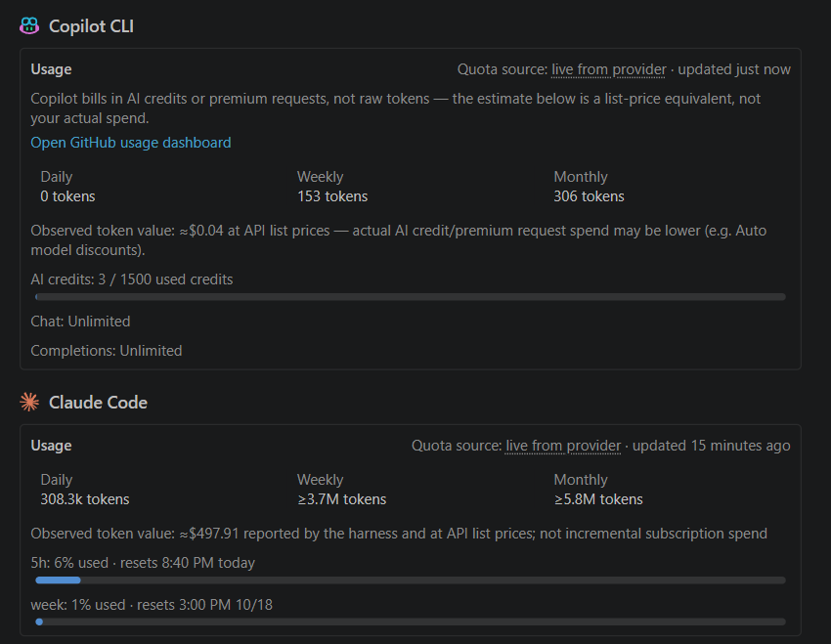The width and height of the screenshot is (831, 644).
Task: Click the '≈$497.91 reported by the harness' text
Action: pos(288,534)
